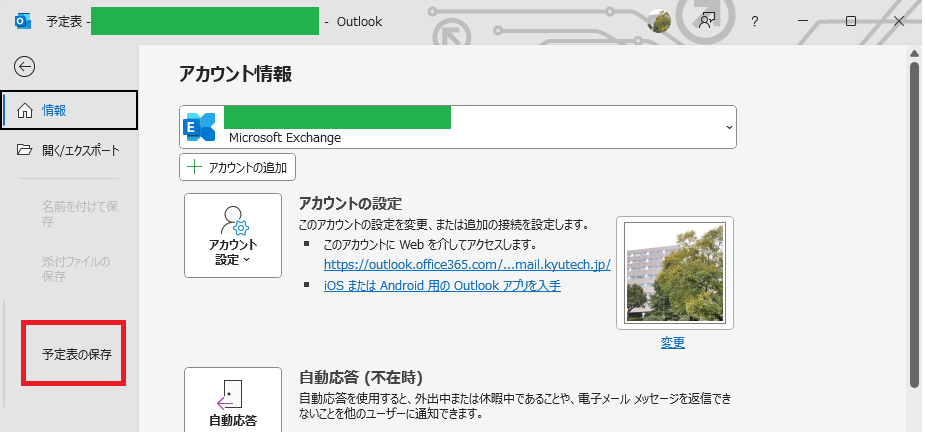Screen dimensions: 925x432
Task: Click the 自動応答 (不在時) heading
Action: click(361, 377)
